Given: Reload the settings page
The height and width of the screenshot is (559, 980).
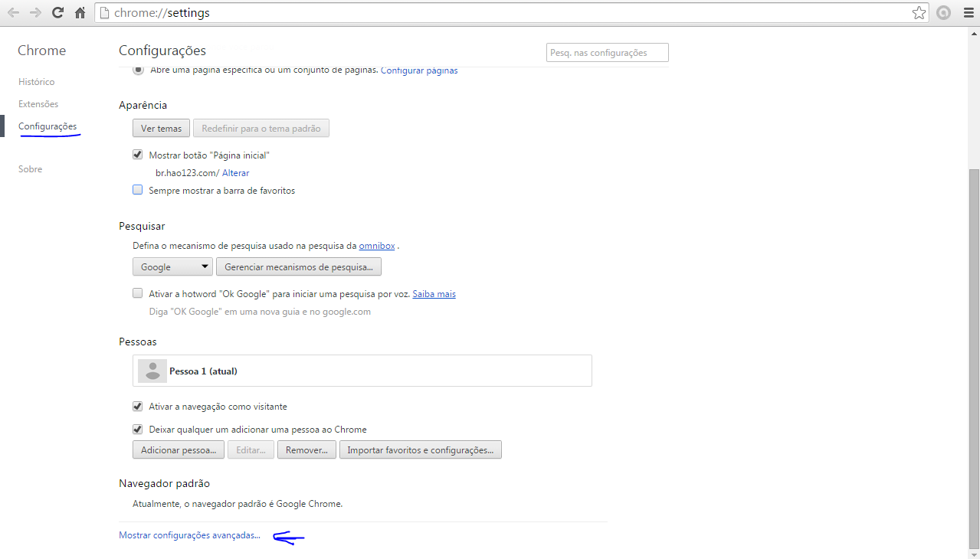Looking at the screenshot, I should pyautogui.click(x=57, y=13).
